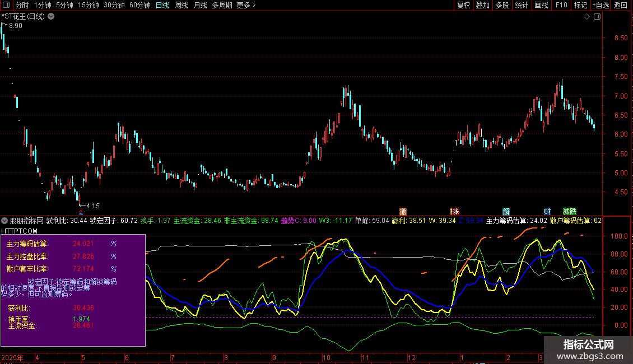Click the 返回 back button
633x364 pixels.
click(x=621, y=5)
